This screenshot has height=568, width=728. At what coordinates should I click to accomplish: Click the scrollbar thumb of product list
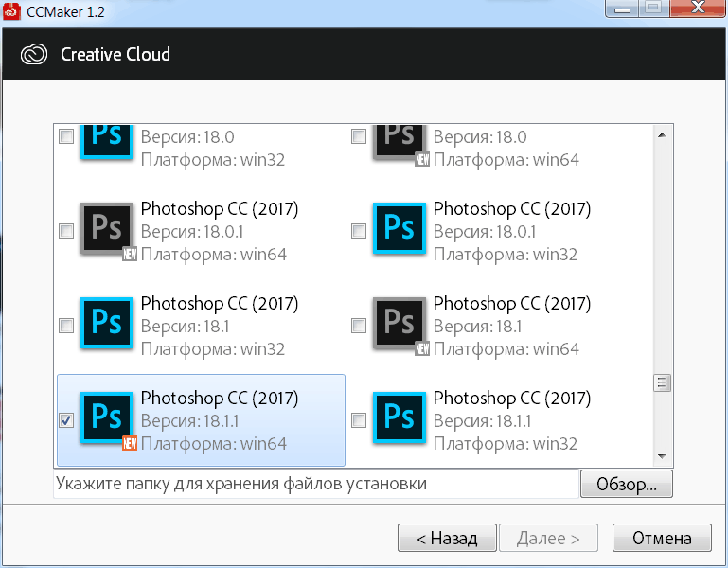(662, 383)
